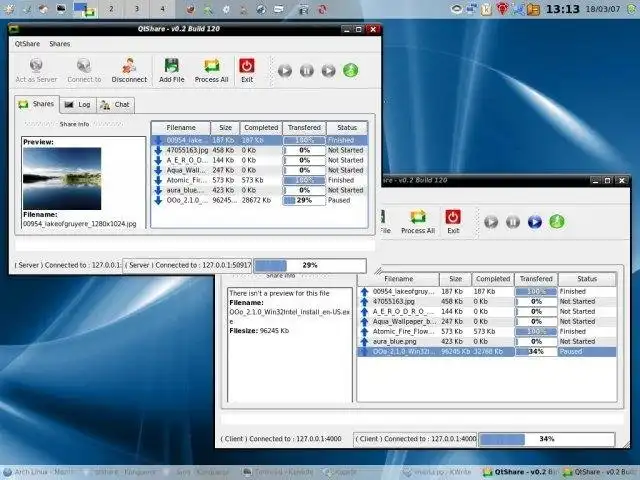The width and height of the screenshot is (640, 480).
Task: Open the QtShare menu
Action: tap(27, 44)
